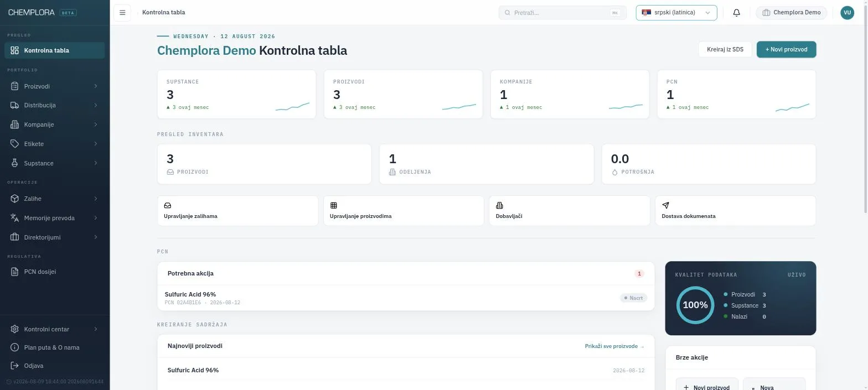Screen dimensions: 868x390
Task: Click the Supstance flask icon
Action: click(x=15, y=163)
